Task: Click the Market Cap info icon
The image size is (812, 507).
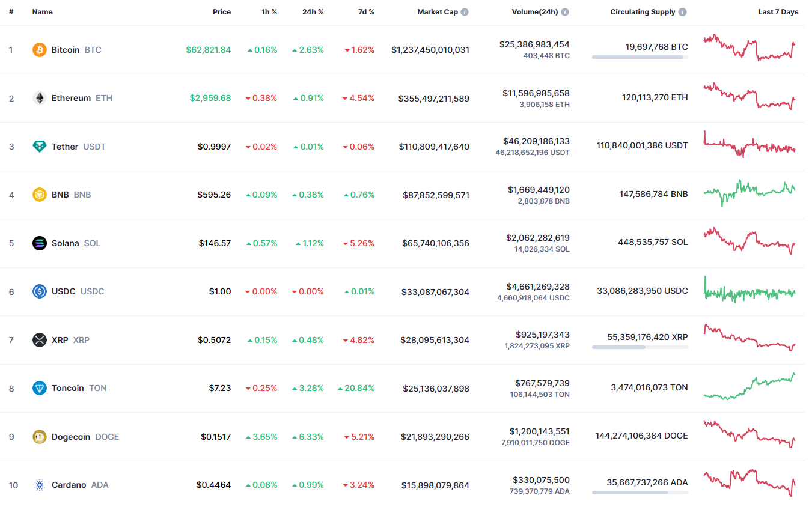Action: [465, 12]
